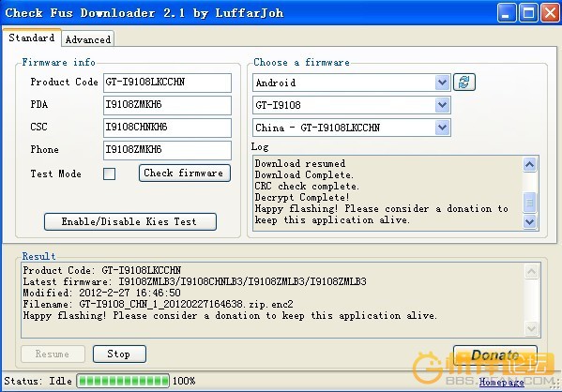Close the Check Fus Downloader window

(550, 13)
